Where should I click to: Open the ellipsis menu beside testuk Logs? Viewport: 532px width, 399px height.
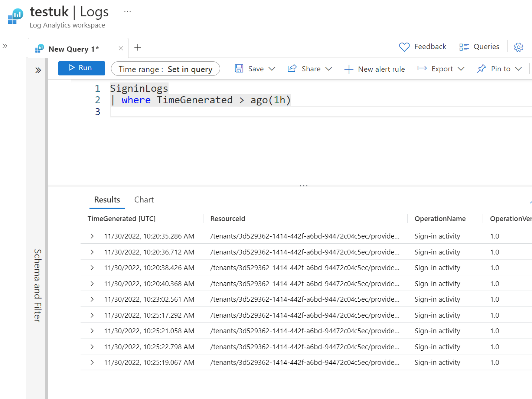[127, 11]
